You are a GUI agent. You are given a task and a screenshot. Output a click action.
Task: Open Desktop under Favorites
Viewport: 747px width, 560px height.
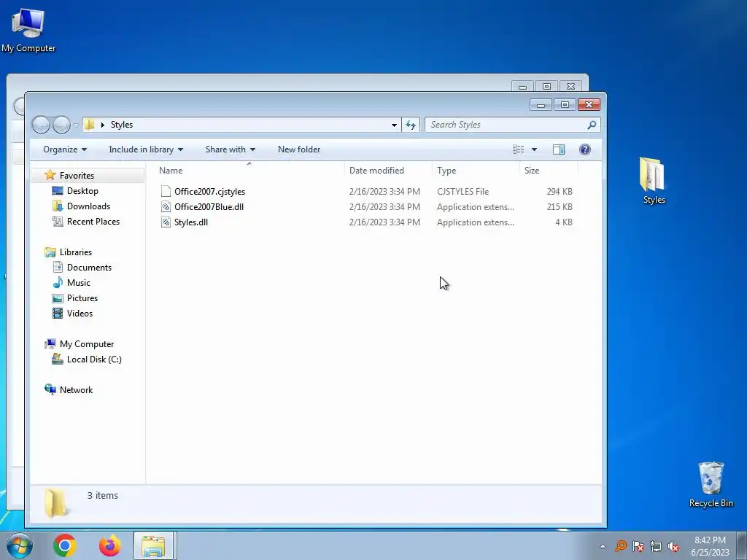[x=82, y=191]
